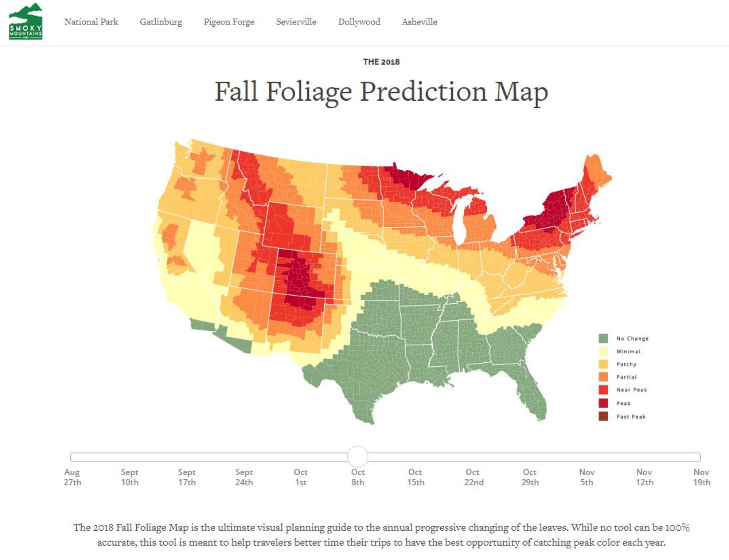Pick Nov 5th on the timeline
This screenshot has height=560, width=729.
[x=586, y=477]
